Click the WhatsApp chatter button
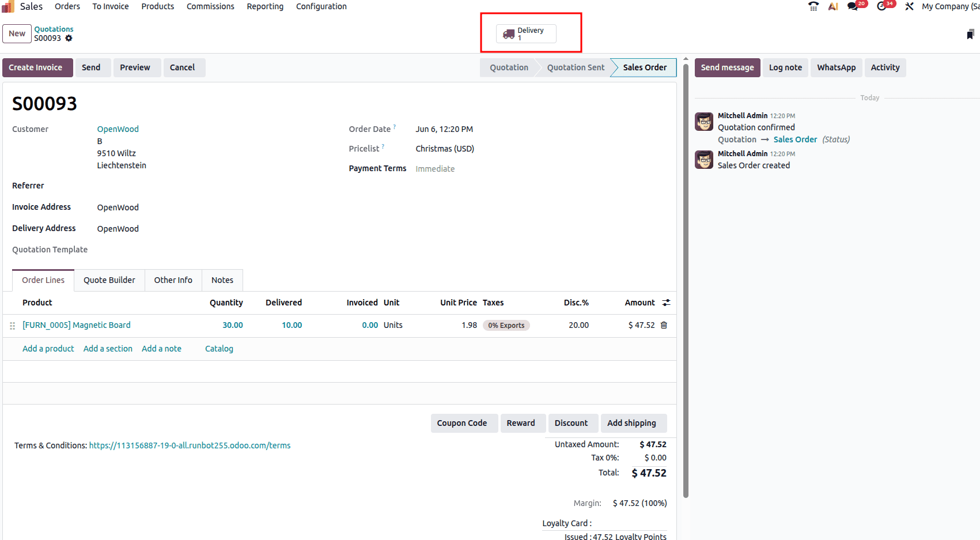Screen dimensions: 980x540 [836, 67]
